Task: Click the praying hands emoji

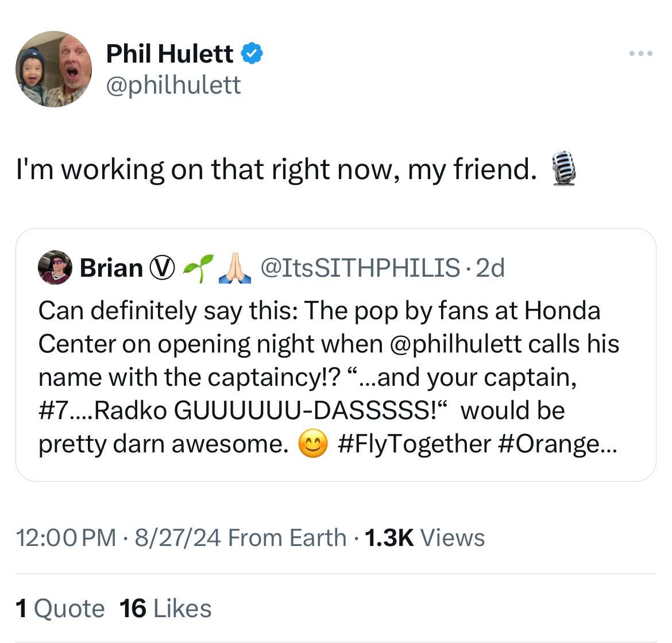Action: (x=236, y=268)
